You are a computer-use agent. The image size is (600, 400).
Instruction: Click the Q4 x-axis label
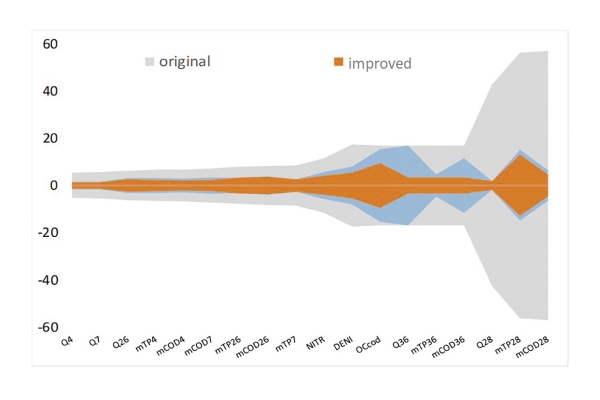pos(67,341)
